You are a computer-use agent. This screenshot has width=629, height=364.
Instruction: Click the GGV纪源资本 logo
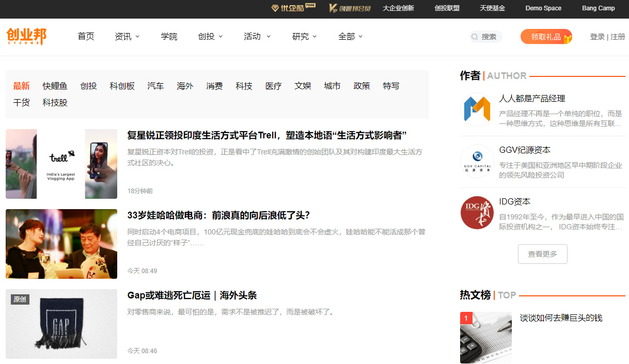click(x=476, y=161)
